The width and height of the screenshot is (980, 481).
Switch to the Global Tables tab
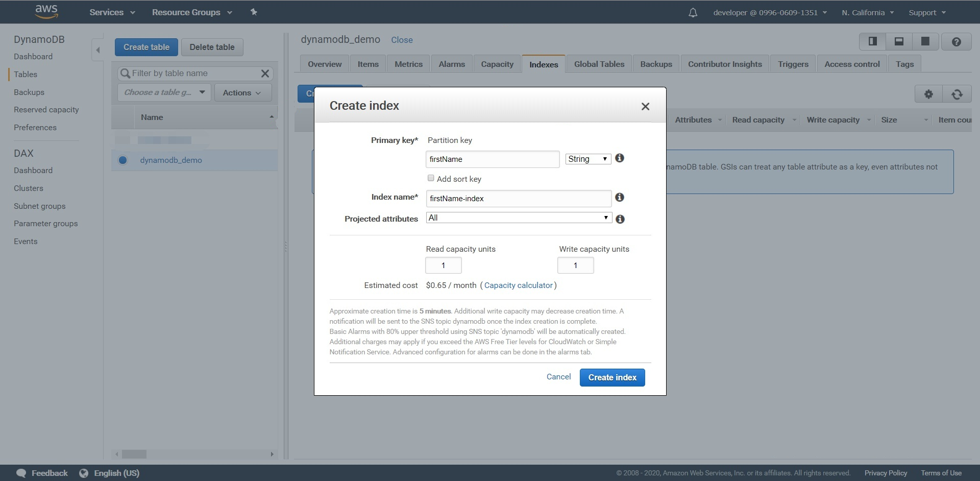pos(599,64)
